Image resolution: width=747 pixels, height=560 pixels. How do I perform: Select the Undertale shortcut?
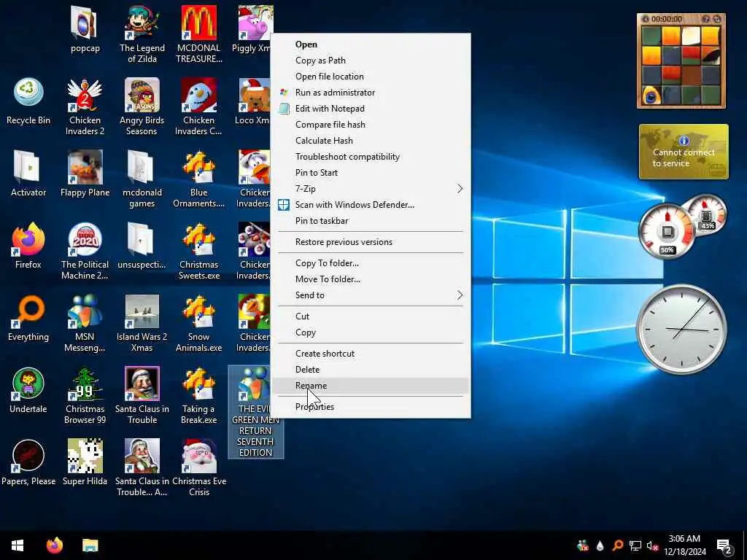click(x=28, y=391)
